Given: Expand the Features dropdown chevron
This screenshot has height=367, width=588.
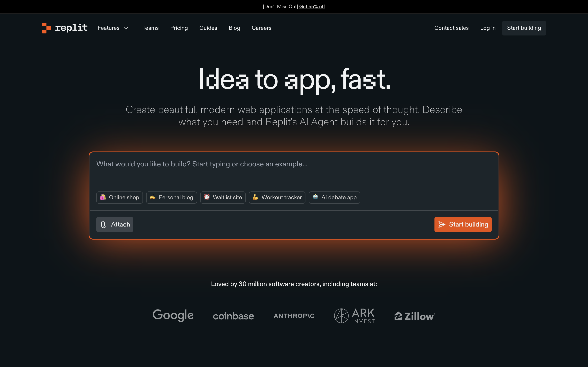Looking at the screenshot, I should click(x=126, y=28).
